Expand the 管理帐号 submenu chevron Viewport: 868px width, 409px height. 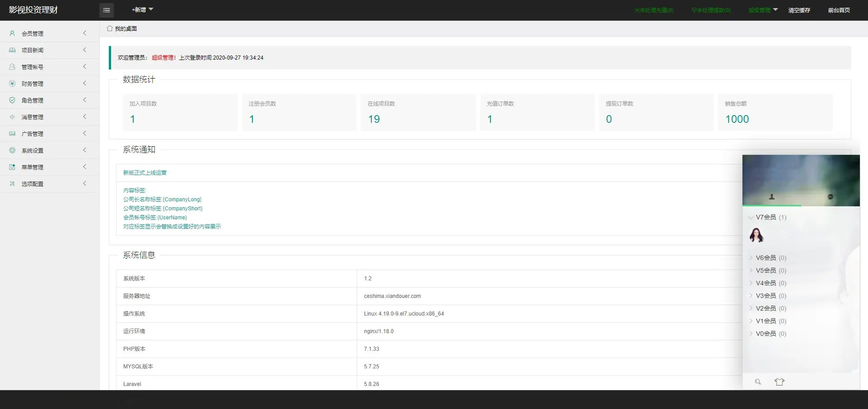tap(84, 66)
